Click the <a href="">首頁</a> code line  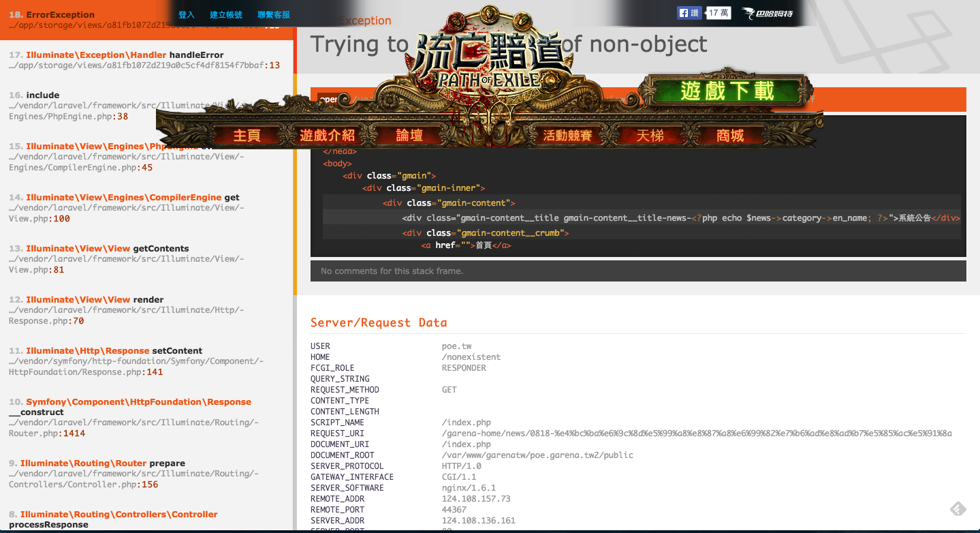[x=467, y=245]
